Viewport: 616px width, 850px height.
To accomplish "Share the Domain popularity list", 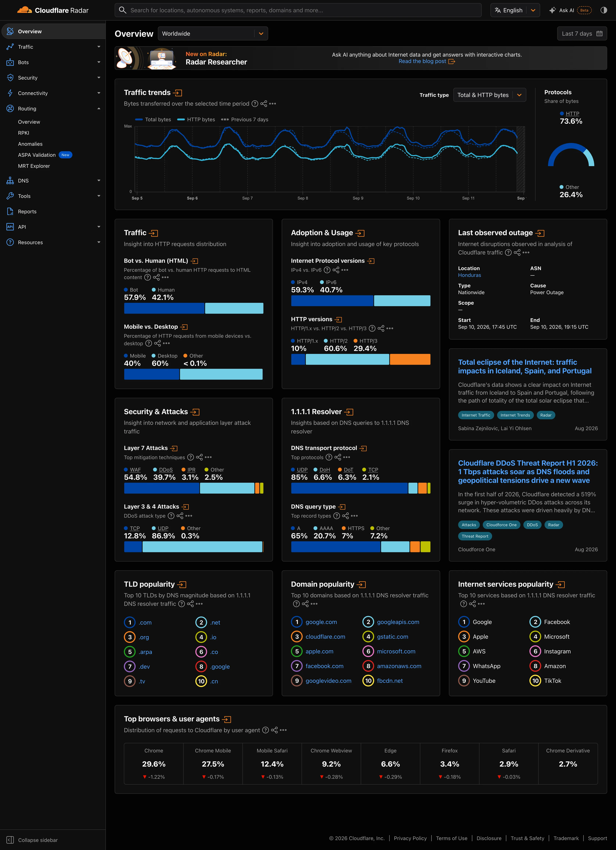I will click(x=305, y=604).
